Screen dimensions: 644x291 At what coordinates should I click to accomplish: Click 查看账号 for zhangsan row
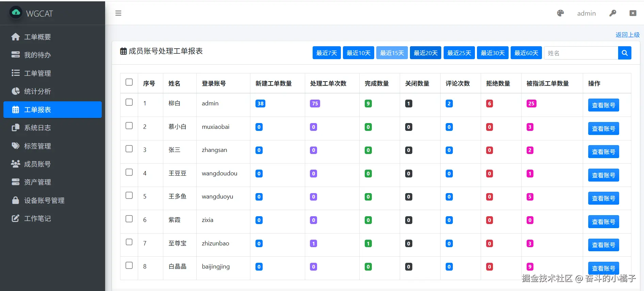604,152
